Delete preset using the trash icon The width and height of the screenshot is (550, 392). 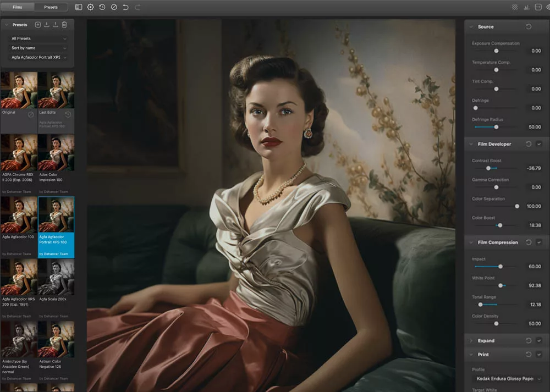(x=64, y=24)
